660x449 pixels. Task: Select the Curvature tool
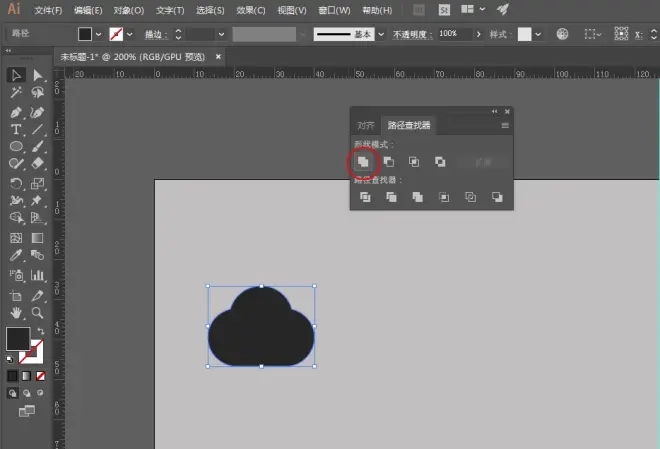coord(37,112)
